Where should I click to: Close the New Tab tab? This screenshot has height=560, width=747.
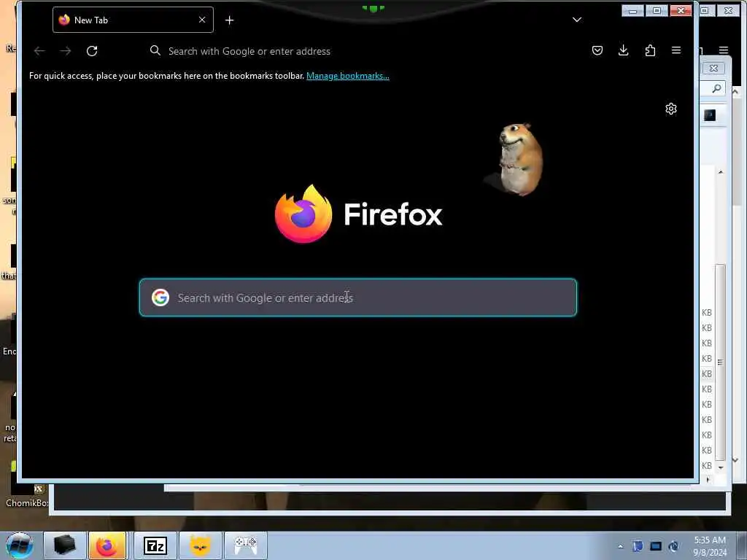pos(202,20)
